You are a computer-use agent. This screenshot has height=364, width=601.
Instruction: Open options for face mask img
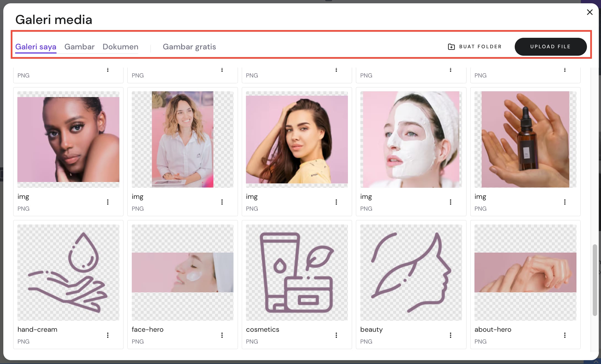pyautogui.click(x=450, y=202)
